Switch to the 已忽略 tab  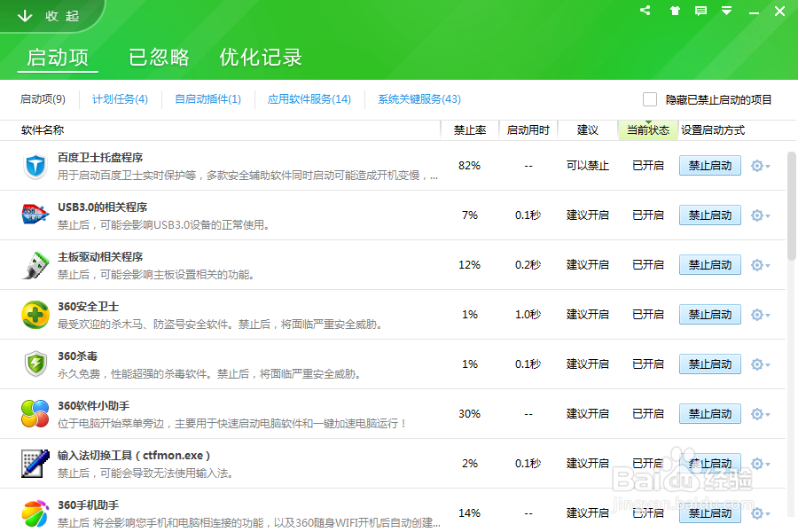(159, 57)
